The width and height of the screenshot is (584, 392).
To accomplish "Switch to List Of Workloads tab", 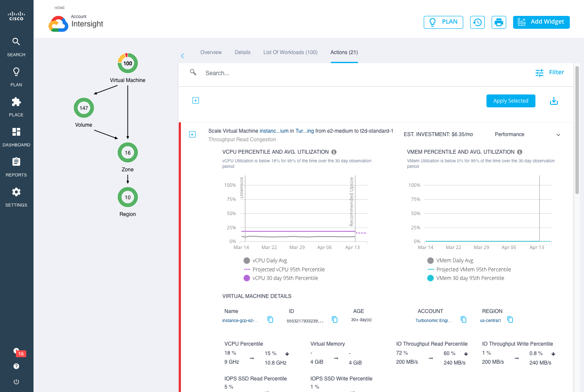I will click(x=290, y=52).
